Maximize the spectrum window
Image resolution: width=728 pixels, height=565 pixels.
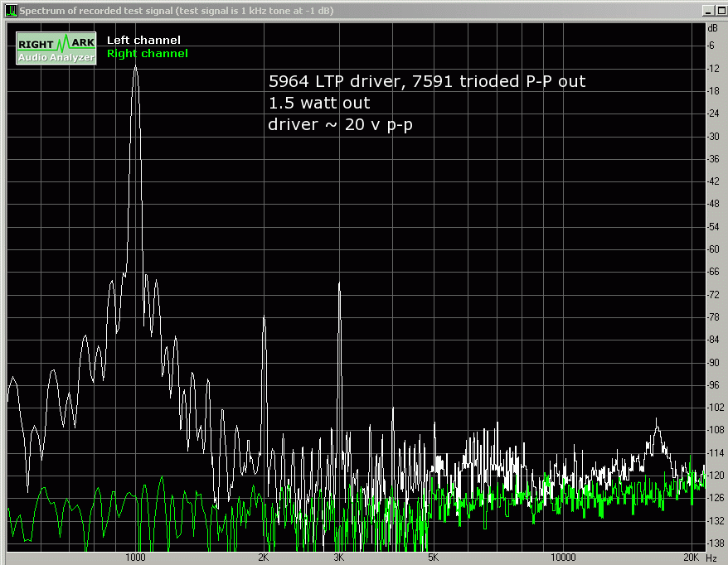pyautogui.click(x=720, y=11)
